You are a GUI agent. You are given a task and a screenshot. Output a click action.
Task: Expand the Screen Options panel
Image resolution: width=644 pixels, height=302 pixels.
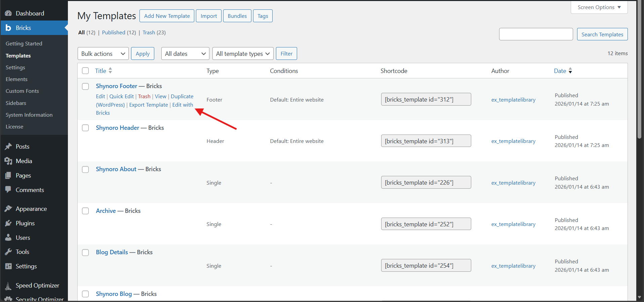tap(599, 7)
